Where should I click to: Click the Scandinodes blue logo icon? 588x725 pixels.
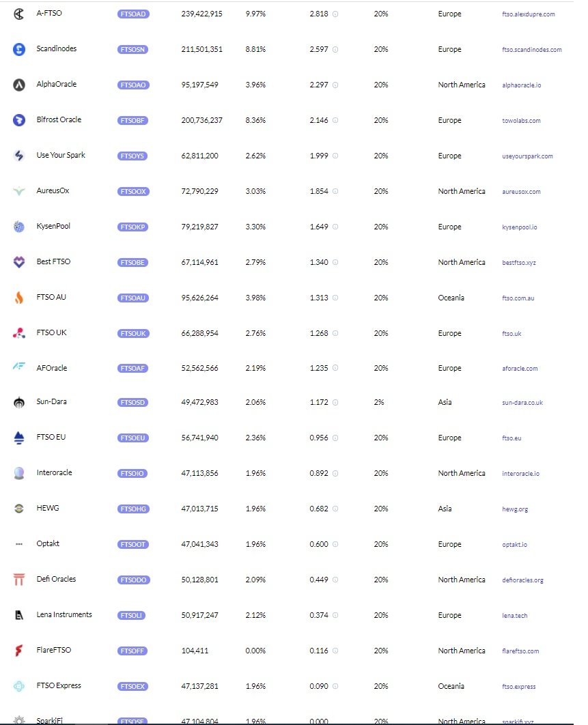coord(19,49)
